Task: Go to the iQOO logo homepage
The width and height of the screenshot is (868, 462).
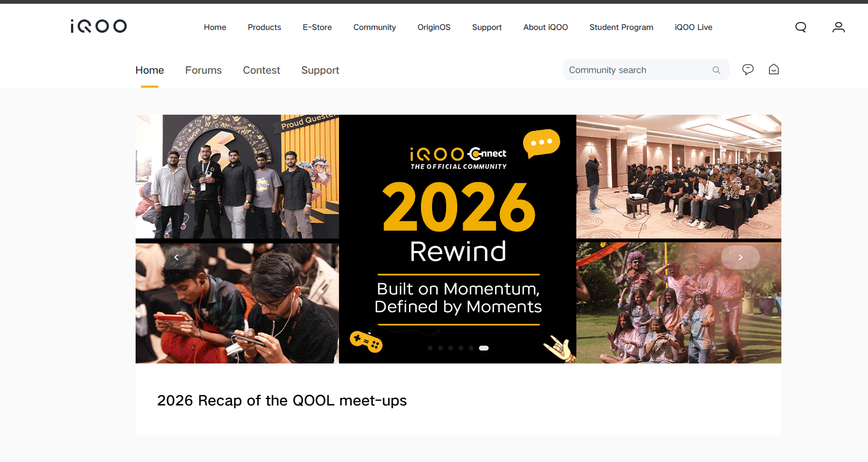Action: pyautogui.click(x=98, y=26)
